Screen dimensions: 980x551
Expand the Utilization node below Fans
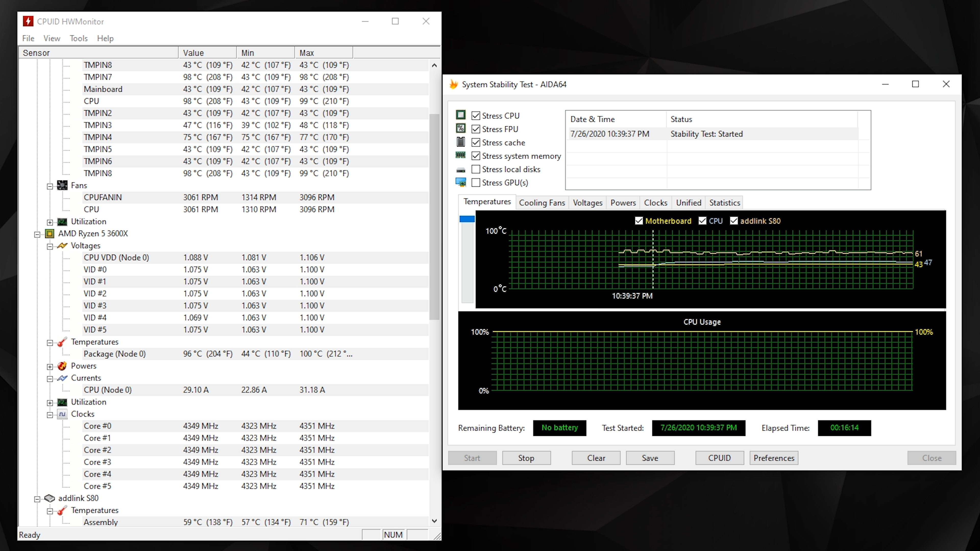point(50,222)
